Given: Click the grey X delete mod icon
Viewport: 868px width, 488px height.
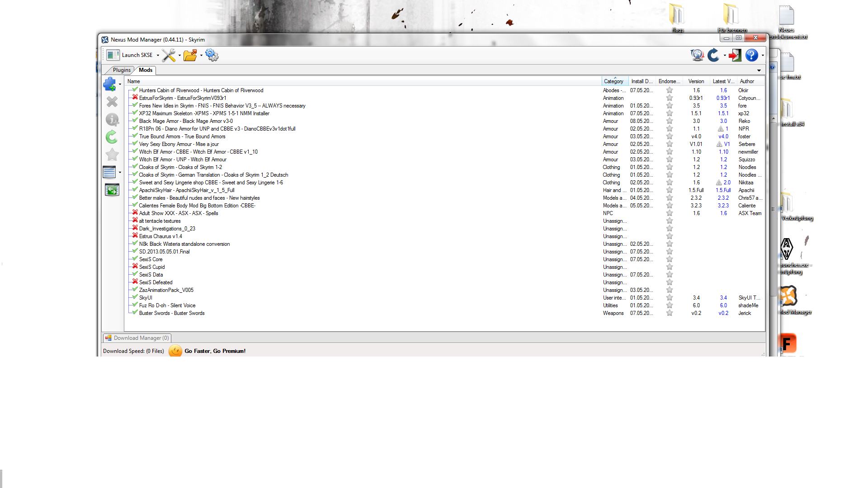Looking at the screenshot, I should (112, 102).
